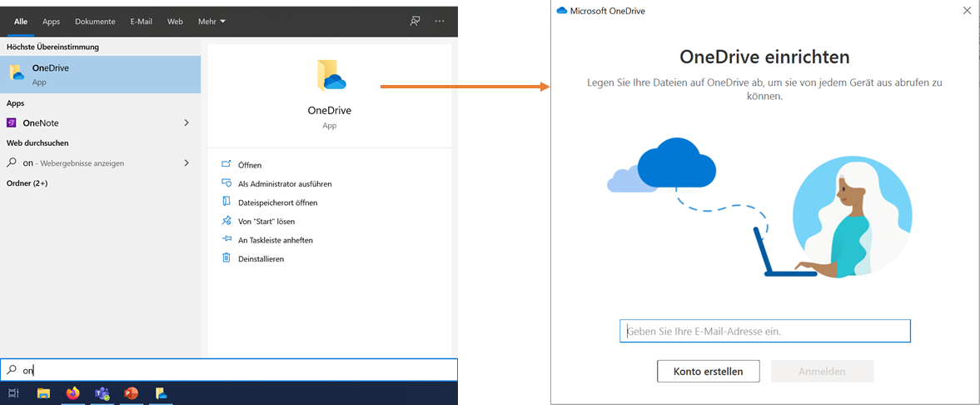Open the OneDrive folder icon on taskbar
Screen dimensions: 980x405
point(162,393)
